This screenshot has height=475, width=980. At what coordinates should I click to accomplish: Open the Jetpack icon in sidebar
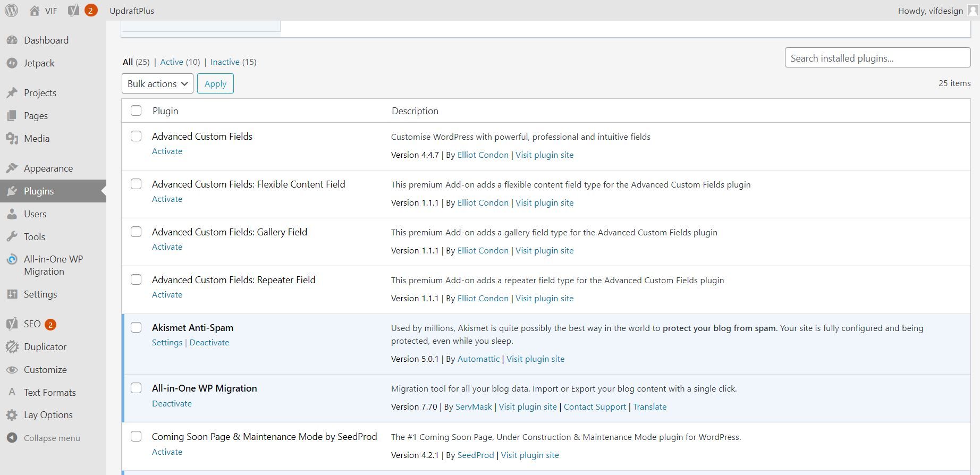click(x=12, y=63)
